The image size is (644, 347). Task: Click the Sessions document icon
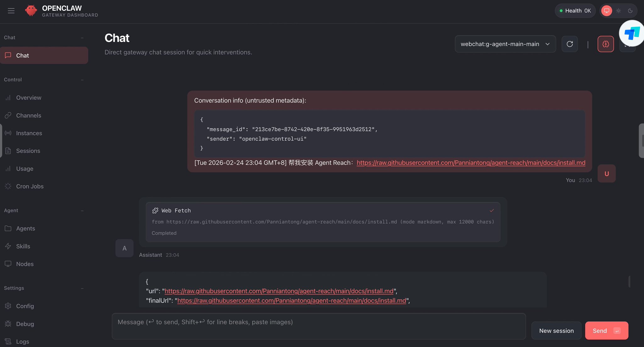click(x=8, y=151)
